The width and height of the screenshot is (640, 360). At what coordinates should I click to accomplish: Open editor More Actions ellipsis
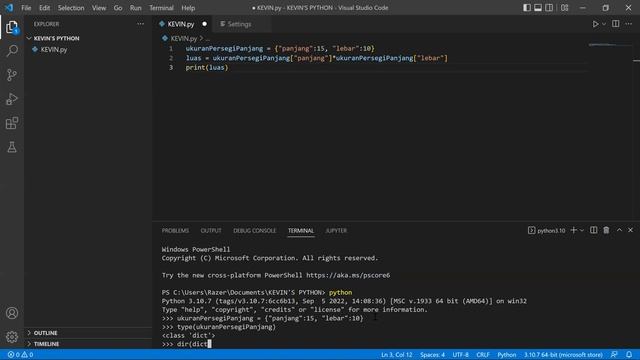click(629, 24)
